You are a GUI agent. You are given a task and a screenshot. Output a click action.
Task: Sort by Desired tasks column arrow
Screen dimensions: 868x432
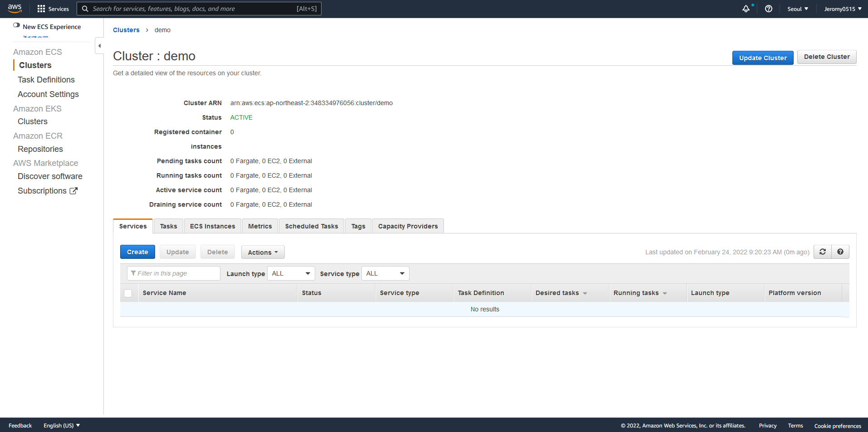click(585, 293)
